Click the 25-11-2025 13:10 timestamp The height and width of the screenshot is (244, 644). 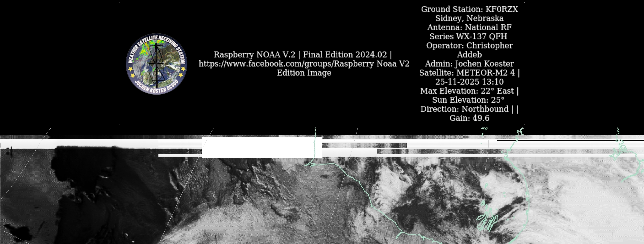pos(469,82)
